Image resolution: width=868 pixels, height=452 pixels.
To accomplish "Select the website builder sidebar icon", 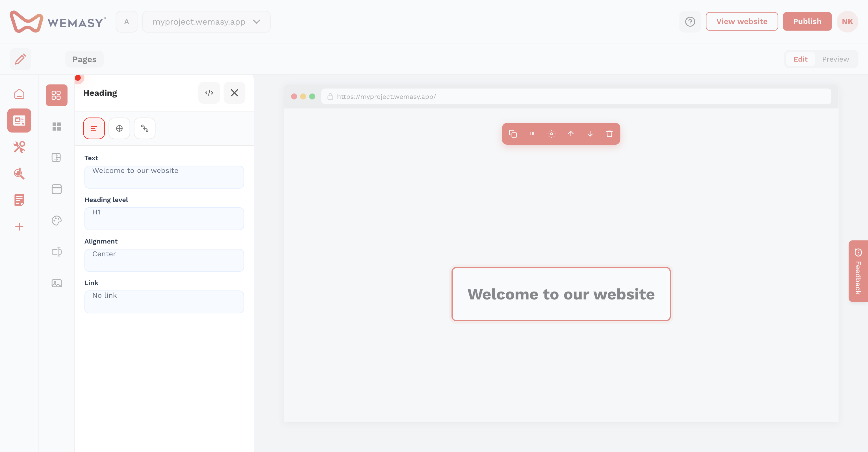I will point(19,120).
